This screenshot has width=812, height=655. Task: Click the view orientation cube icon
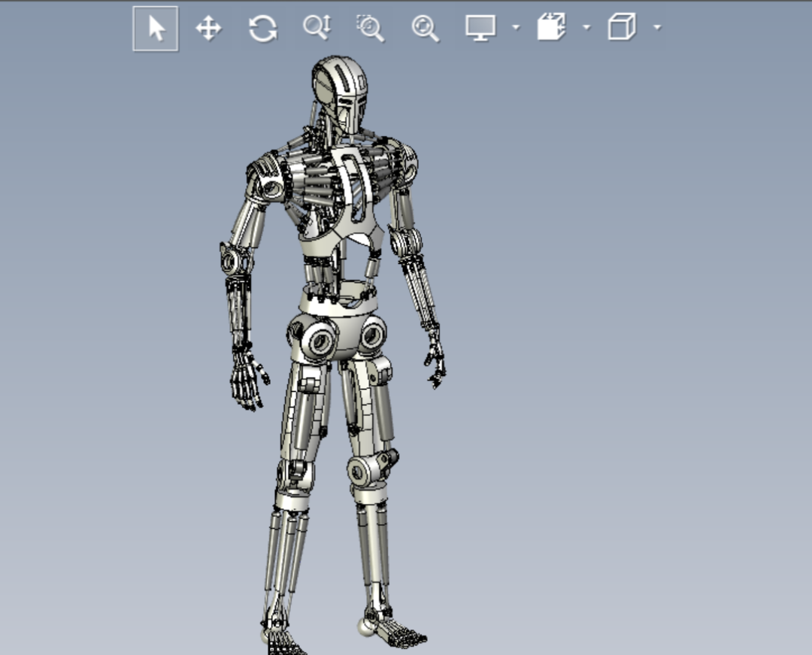(622, 27)
